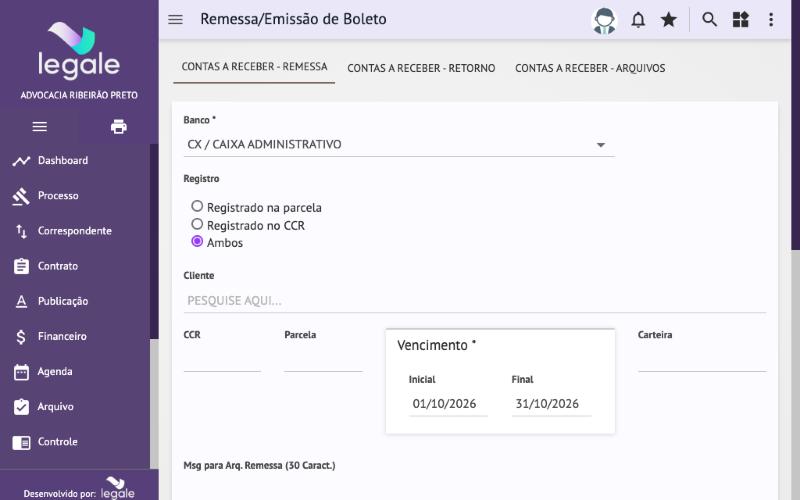Click the sidebar printer icon

119,127
